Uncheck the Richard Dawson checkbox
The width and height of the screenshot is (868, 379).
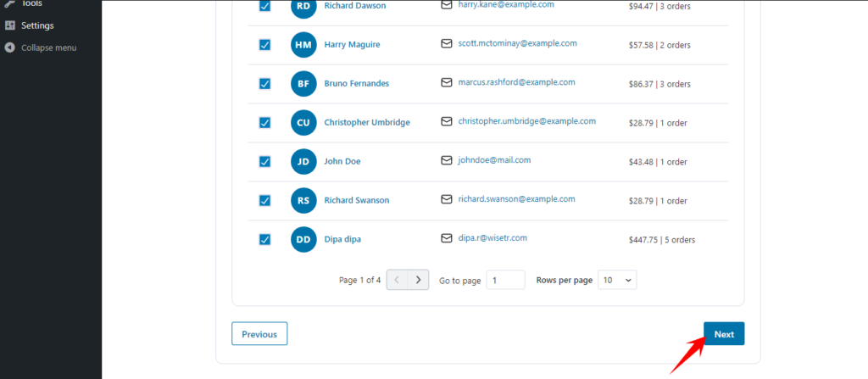click(264, 6)
